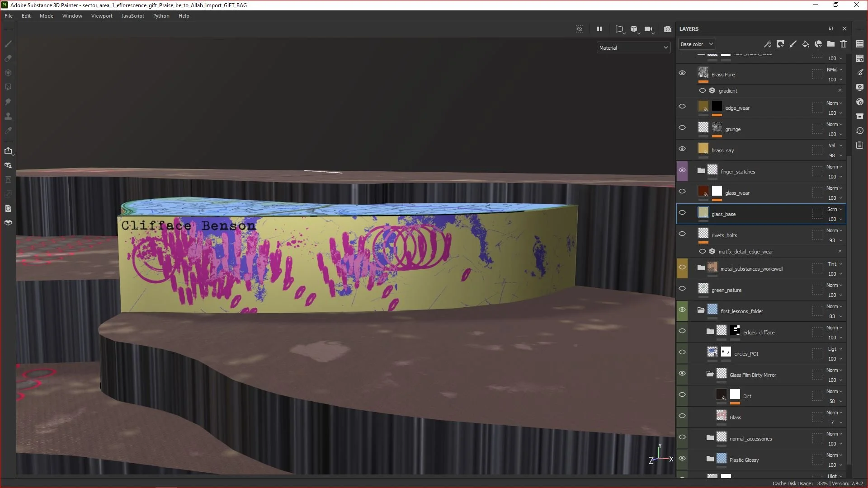Click the camera screenshot icon
This screenshot has height=488, width=868.
(668, 29)
